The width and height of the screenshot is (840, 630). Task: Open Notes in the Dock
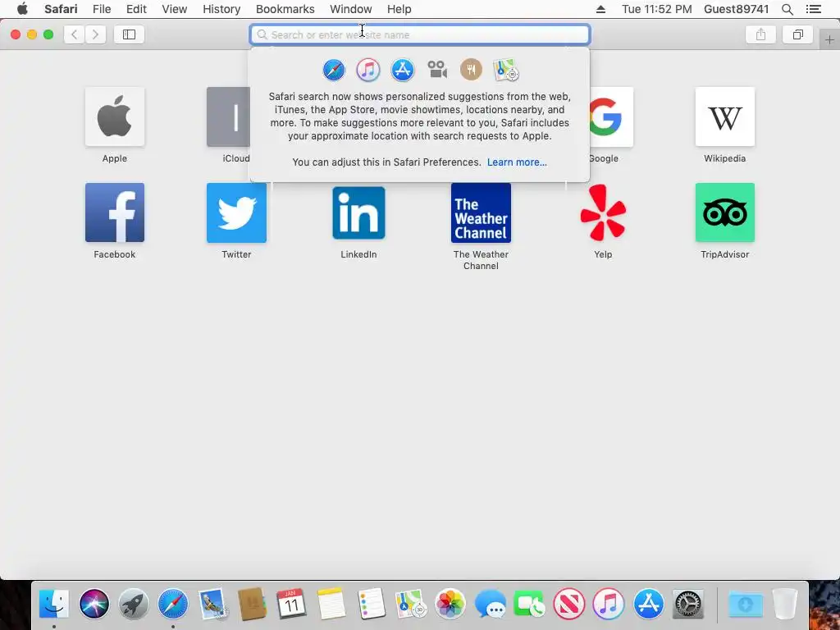pos(331,604)
